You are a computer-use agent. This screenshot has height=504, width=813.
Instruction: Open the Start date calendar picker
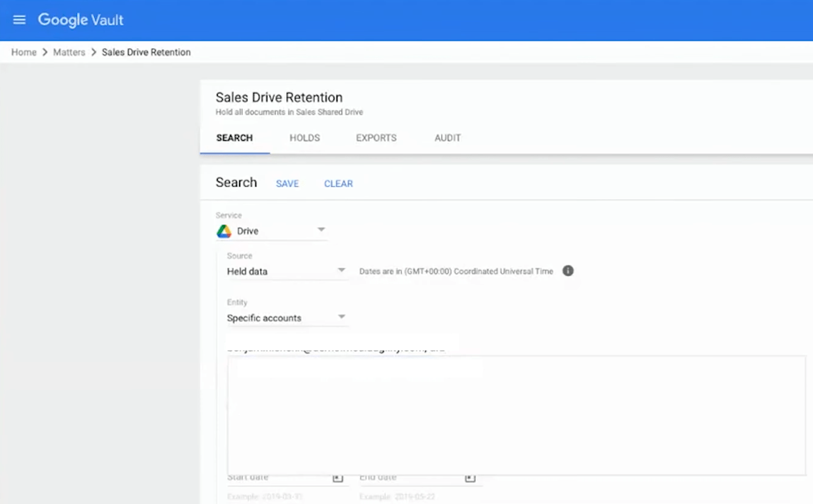tap(337, 477)
